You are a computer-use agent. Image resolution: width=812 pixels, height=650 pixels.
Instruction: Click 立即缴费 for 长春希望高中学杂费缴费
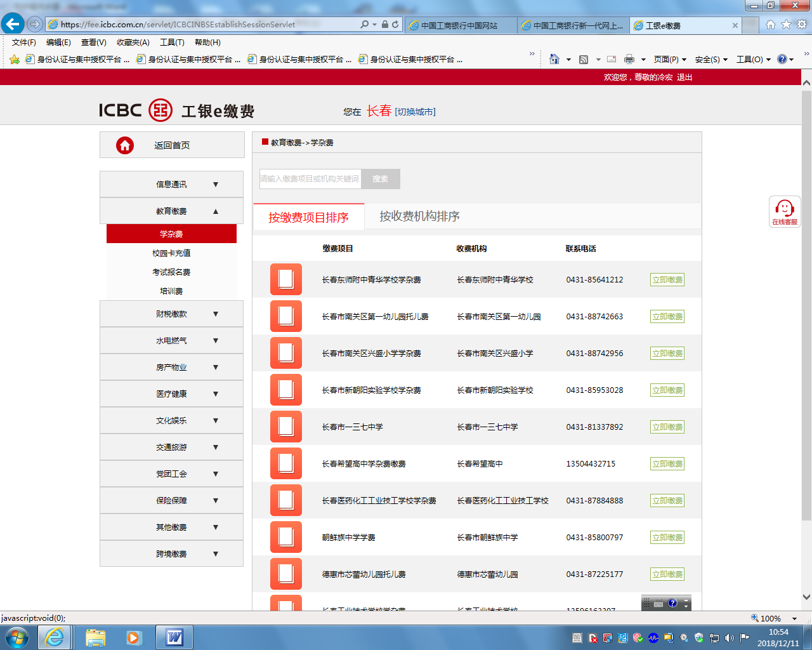[x=667, y=464]
